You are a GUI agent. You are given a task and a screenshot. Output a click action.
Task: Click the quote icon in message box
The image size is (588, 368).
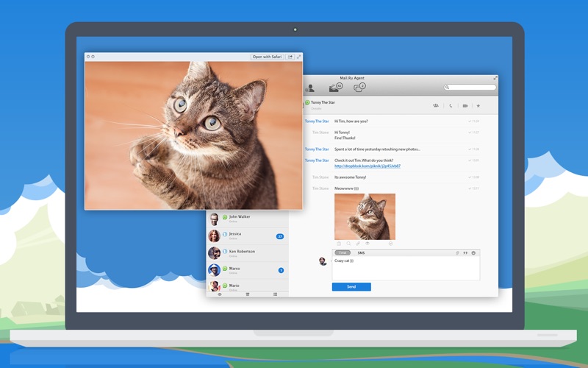point(465,253)
